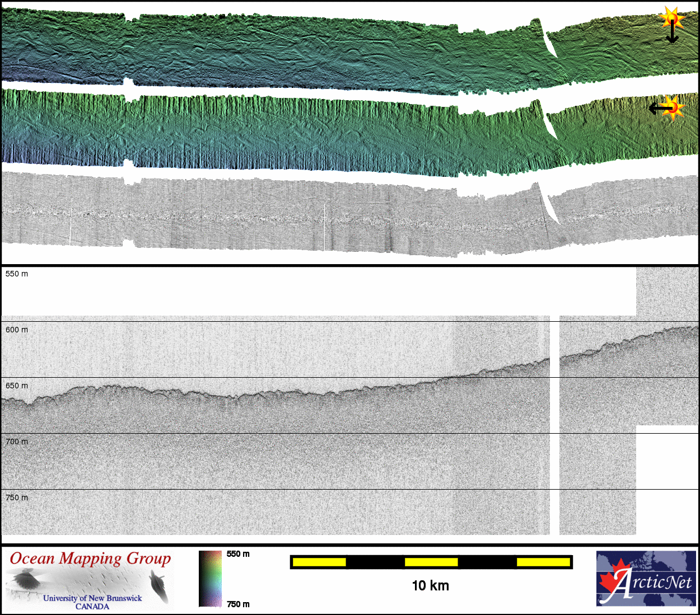Select the 600 m depth axis label
Viewport: 700px width, 615px height.
point(17,330)
